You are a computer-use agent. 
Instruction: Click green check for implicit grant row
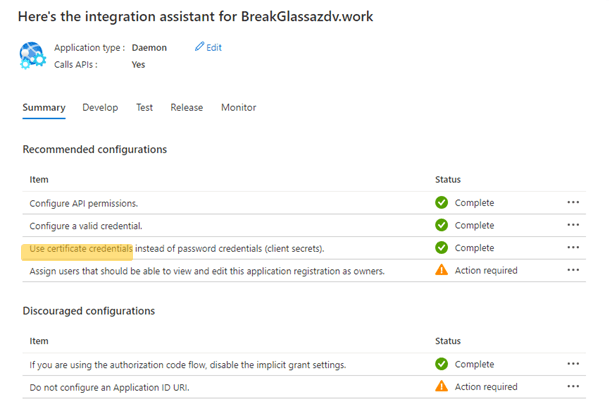(x=441, y=364)
